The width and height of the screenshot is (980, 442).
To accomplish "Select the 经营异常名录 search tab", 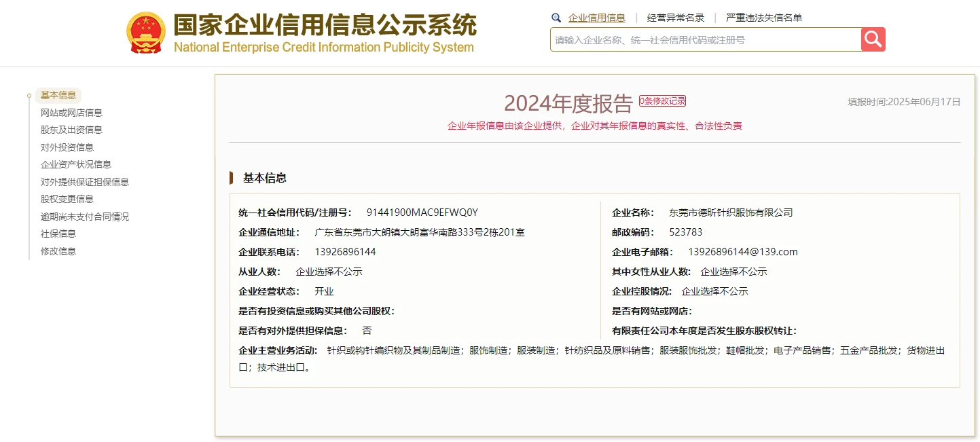I will 676,18.
